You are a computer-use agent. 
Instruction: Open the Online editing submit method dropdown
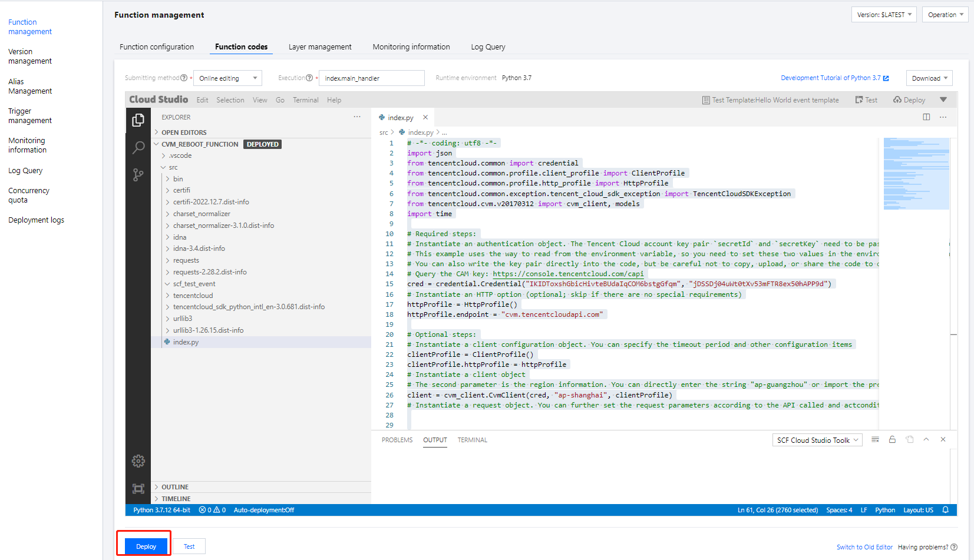[x=228, y=78]
